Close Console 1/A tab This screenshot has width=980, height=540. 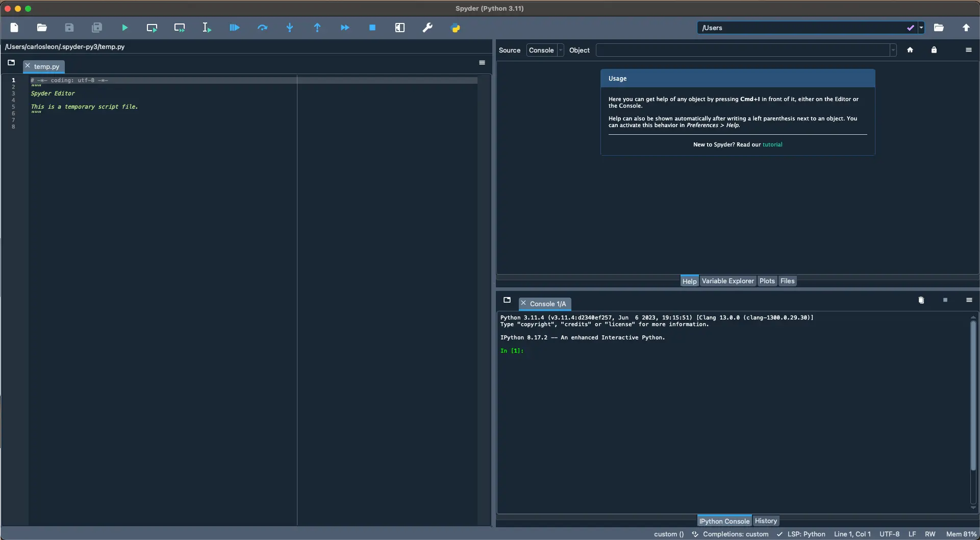pyautogui.click(x=523, y=303)
